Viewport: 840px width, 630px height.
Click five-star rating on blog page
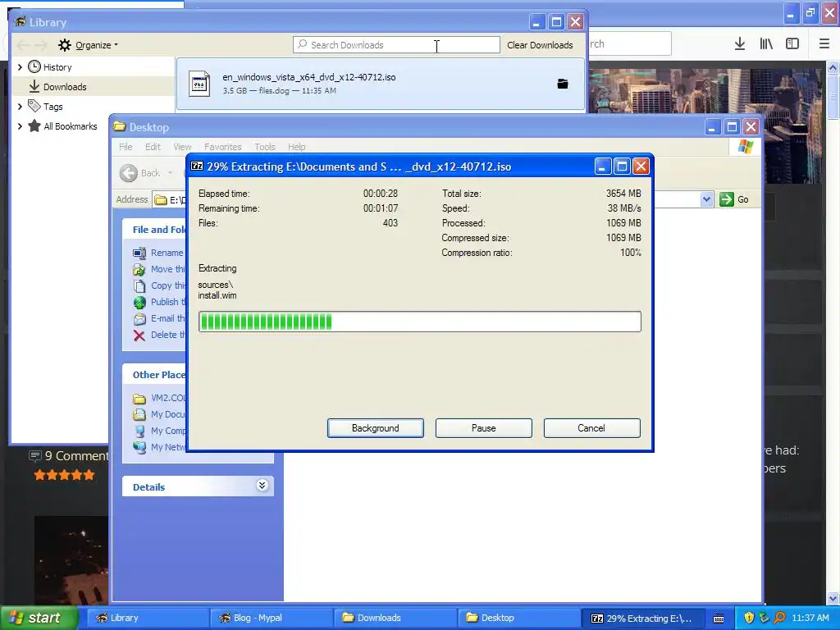tap(64, 475)
